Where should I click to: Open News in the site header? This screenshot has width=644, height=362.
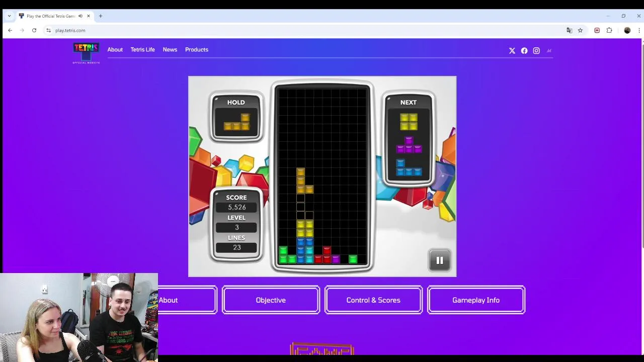click(x=170, y=50)
